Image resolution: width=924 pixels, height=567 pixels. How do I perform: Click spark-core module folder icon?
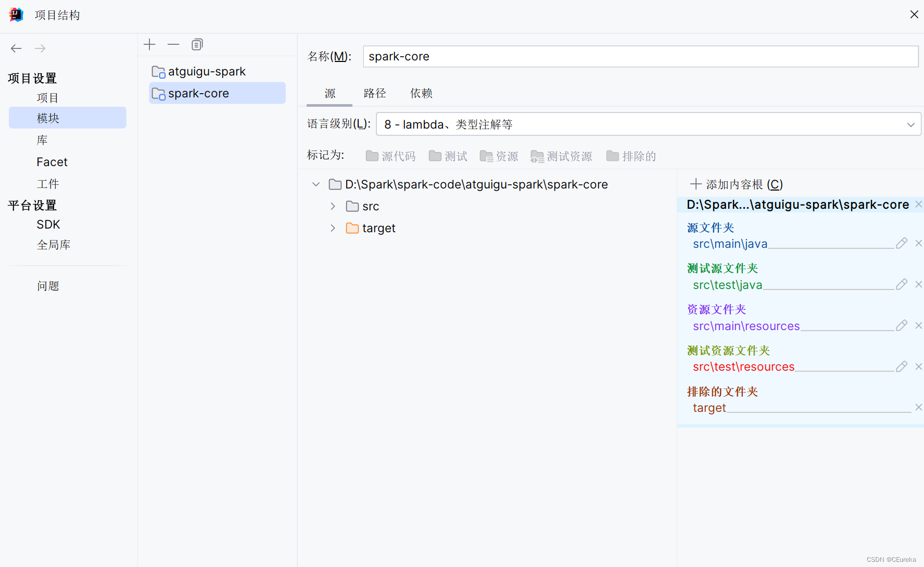pos(158,94)
